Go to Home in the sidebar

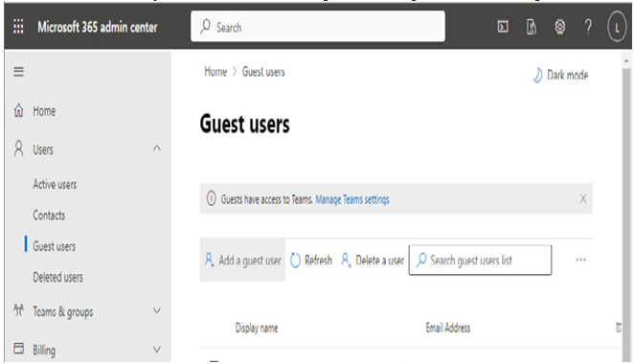click(x=44, y=111)
